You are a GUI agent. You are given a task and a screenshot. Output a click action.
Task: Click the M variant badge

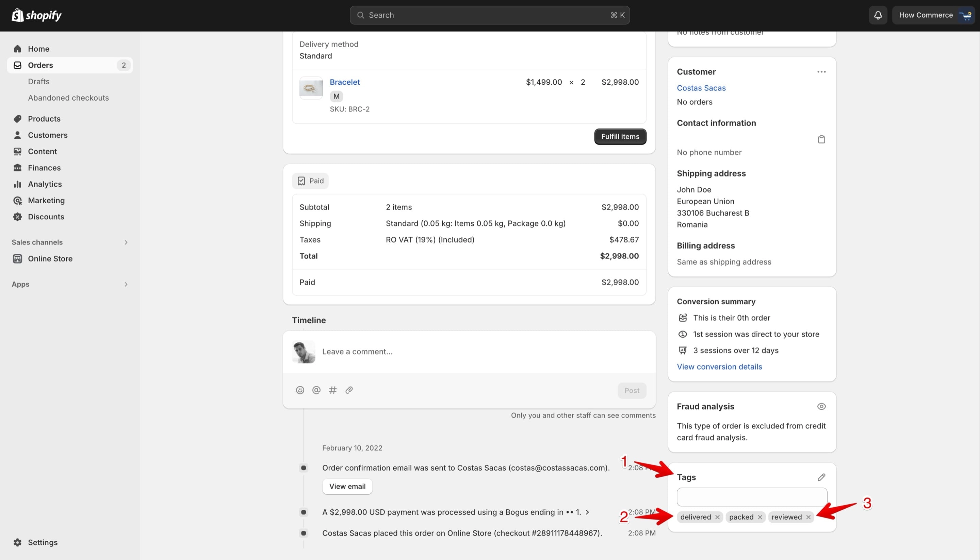[x=336, y=96]
